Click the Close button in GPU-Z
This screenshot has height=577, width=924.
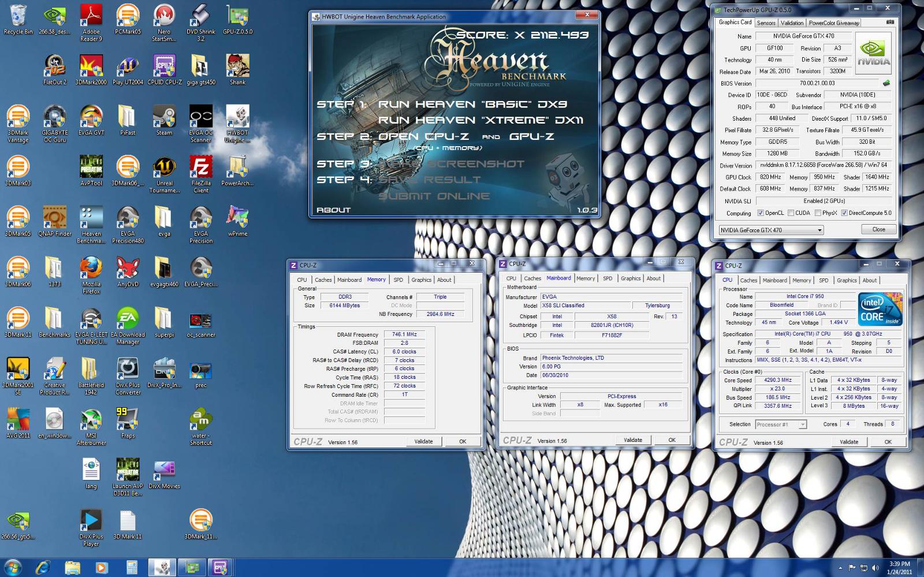click(x=878, y=229)
